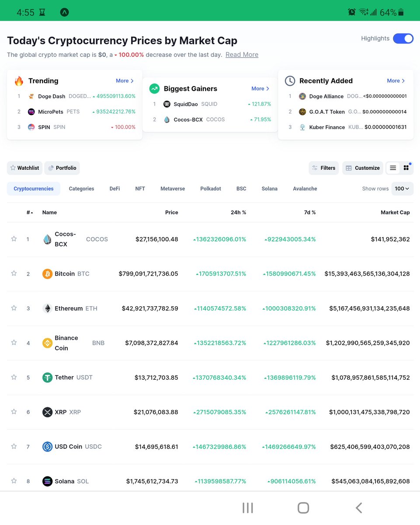The width and height of the screenshot is (420, 525).
Task: Sort by the # rank column
Action: pyautogui.click(x=29, y=213)
